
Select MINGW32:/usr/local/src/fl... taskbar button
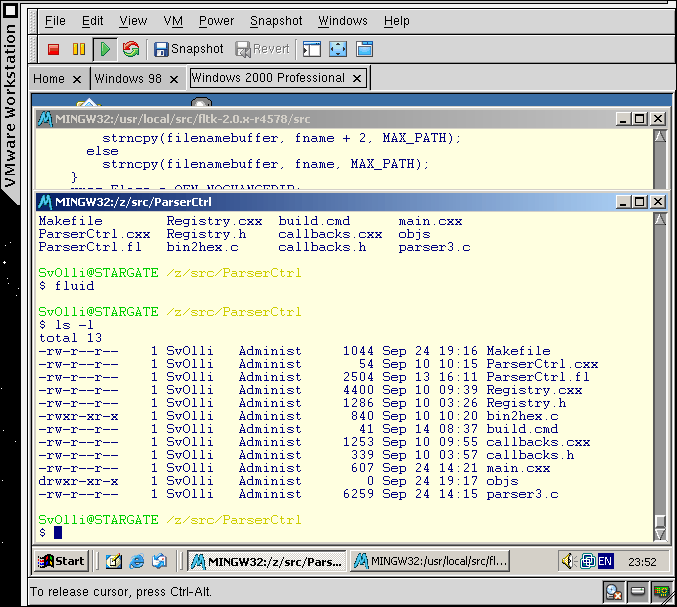(430, 561)
